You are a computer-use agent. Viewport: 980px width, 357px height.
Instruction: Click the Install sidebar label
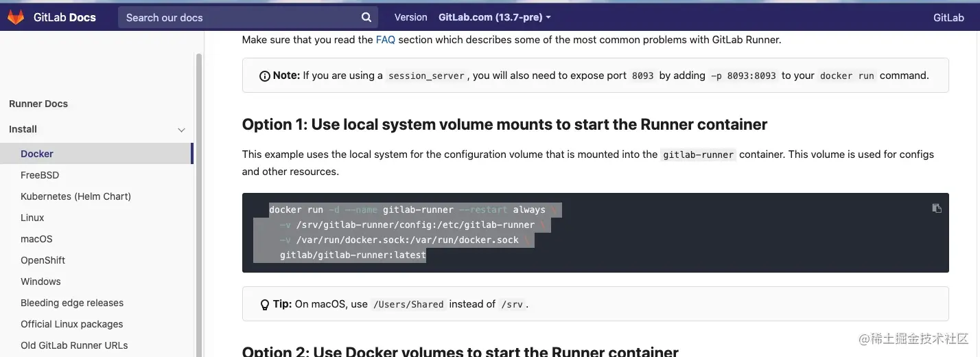(x=23, y=129)
